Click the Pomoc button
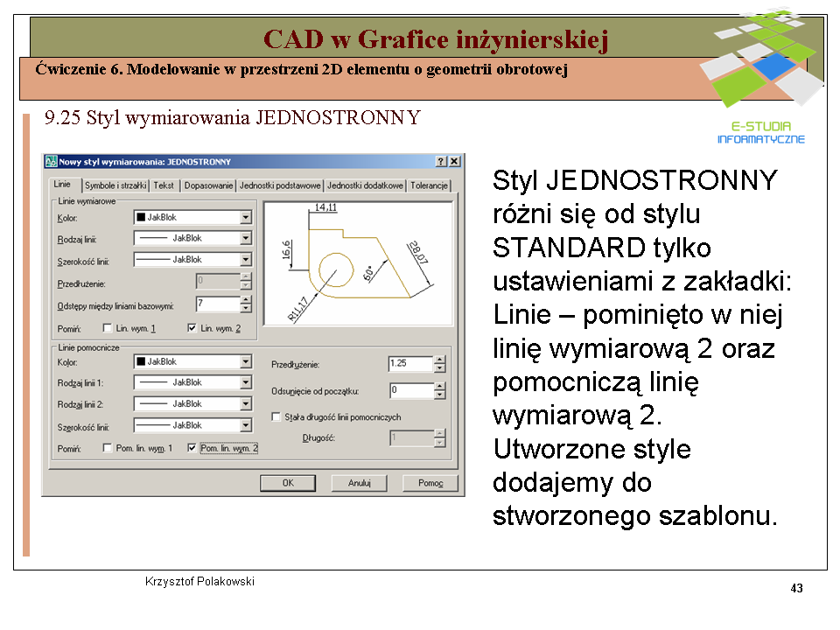This screenshot has height=630, width=840. (x=430, y=483)
